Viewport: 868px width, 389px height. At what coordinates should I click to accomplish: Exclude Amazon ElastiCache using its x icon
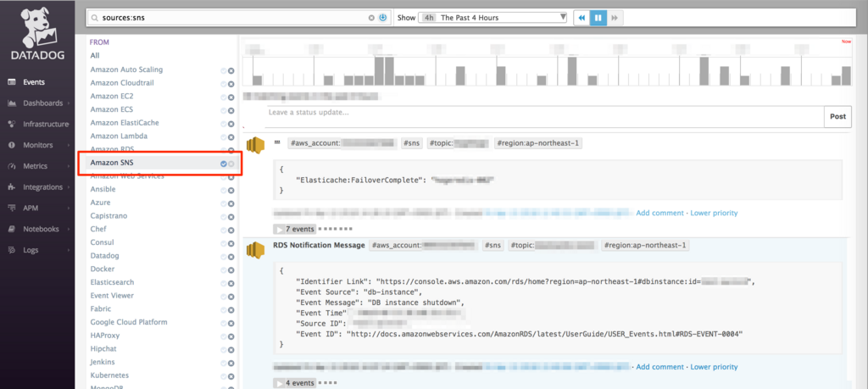tap(231, 124)
